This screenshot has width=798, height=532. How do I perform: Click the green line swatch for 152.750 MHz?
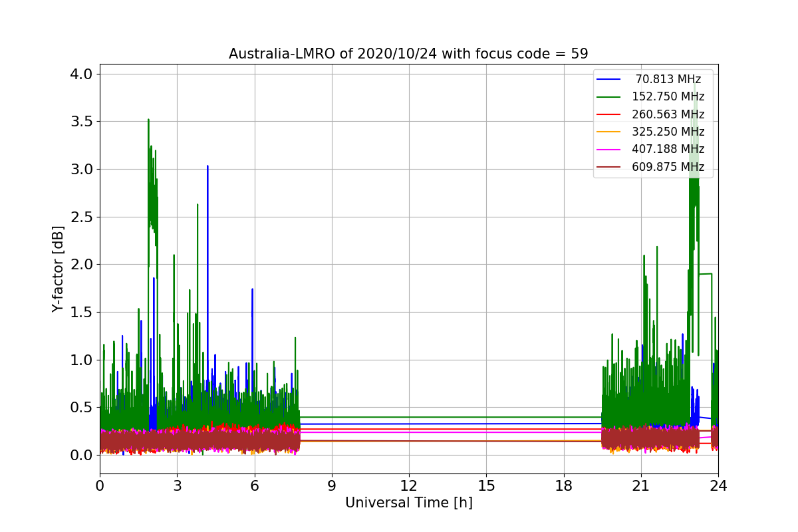[x=609, y=97]
